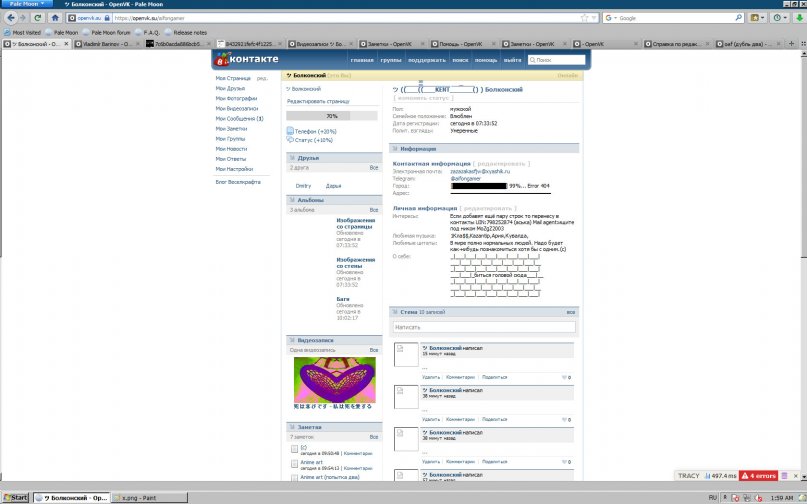
Task: Click the ред. link beside Моя Страница
Action: 262,78
